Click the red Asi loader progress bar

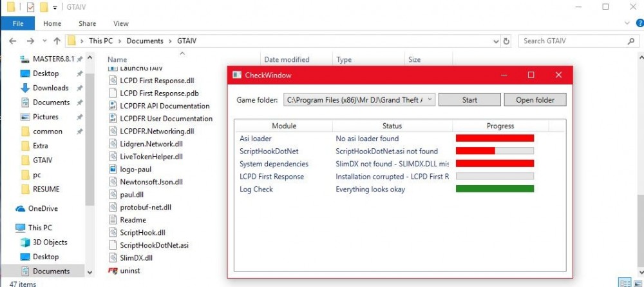click(x=495, y=138)
